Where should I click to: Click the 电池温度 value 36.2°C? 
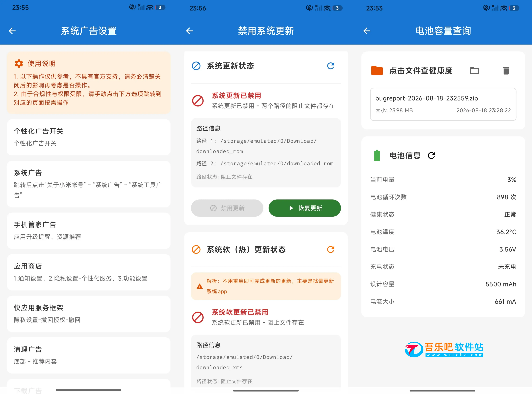[x=506, y=232]
